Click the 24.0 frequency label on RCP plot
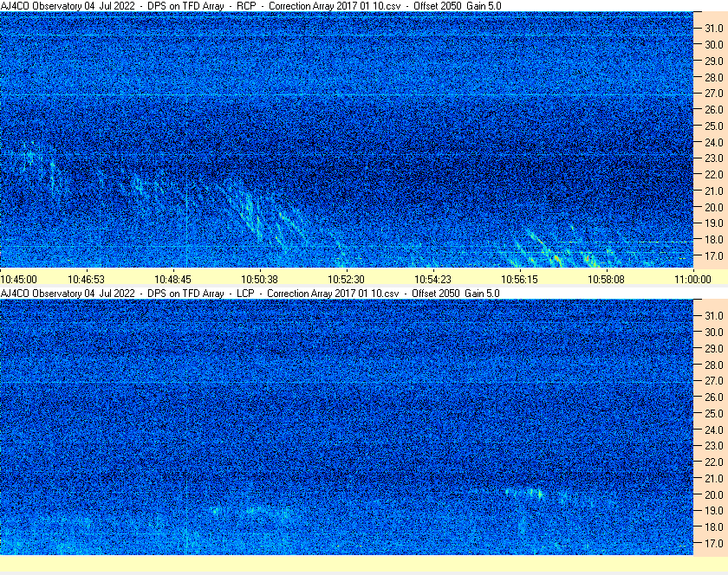728x575 pixels. coord(714,142)
